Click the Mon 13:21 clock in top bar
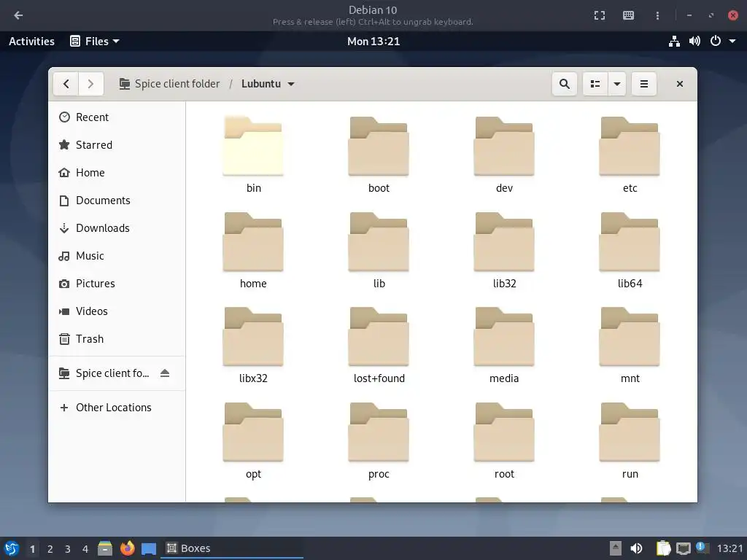 [373, 42]
